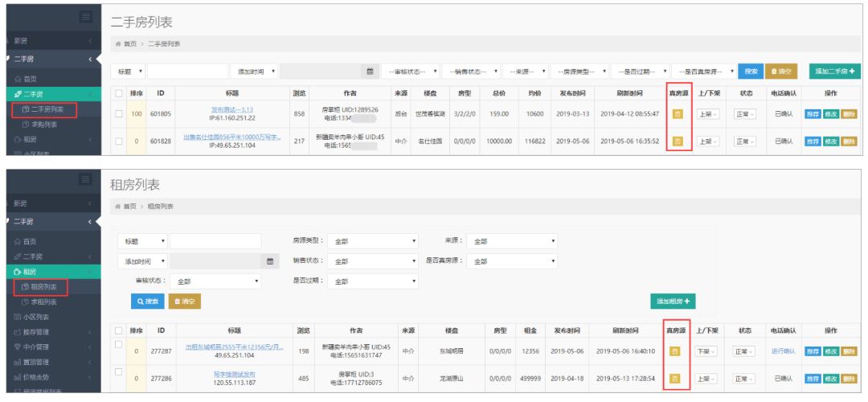This screenshot has height=402, width=868.
Task: Open 是否真房源 dropdown in 二手房列表 filter bar
Action: (x=703, y=72)
